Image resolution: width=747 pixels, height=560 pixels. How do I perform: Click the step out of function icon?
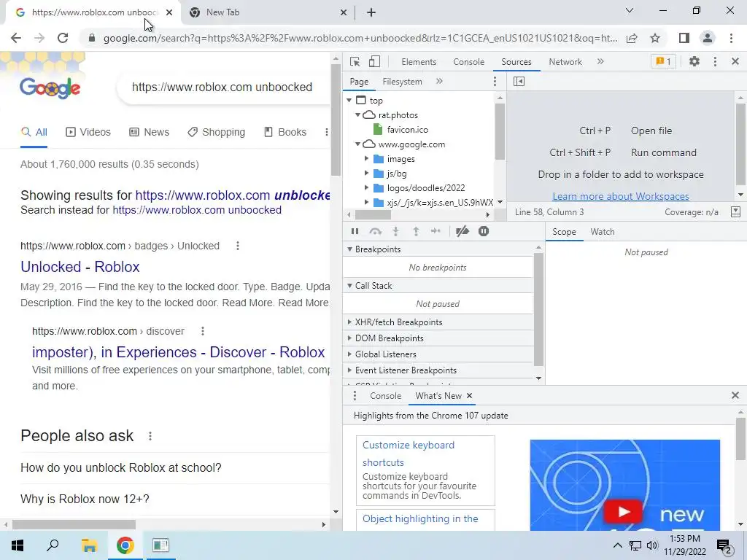(416, 231)
